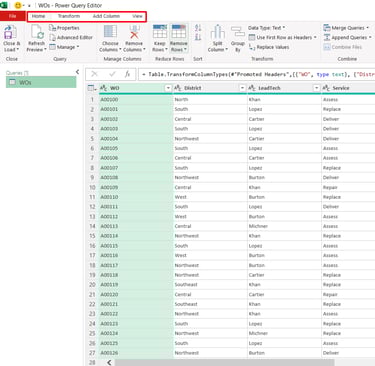Click the smiley feedback icon in title bar

tap(18, 5)
